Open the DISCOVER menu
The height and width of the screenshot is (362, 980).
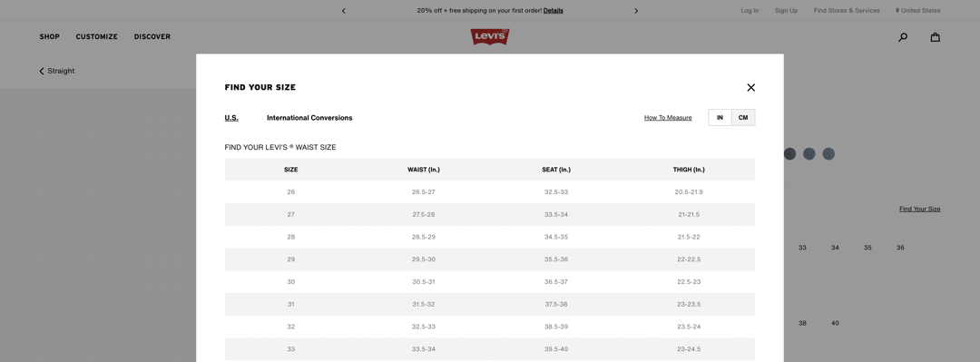pyautogui.click(x=152, y=37)
